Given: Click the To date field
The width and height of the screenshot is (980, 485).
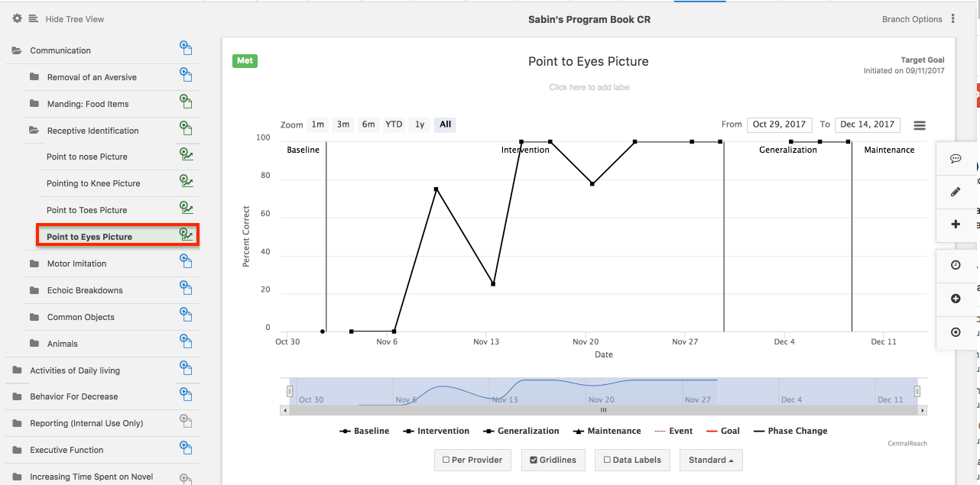Looking at the screenshot, I should coord(868,124).
